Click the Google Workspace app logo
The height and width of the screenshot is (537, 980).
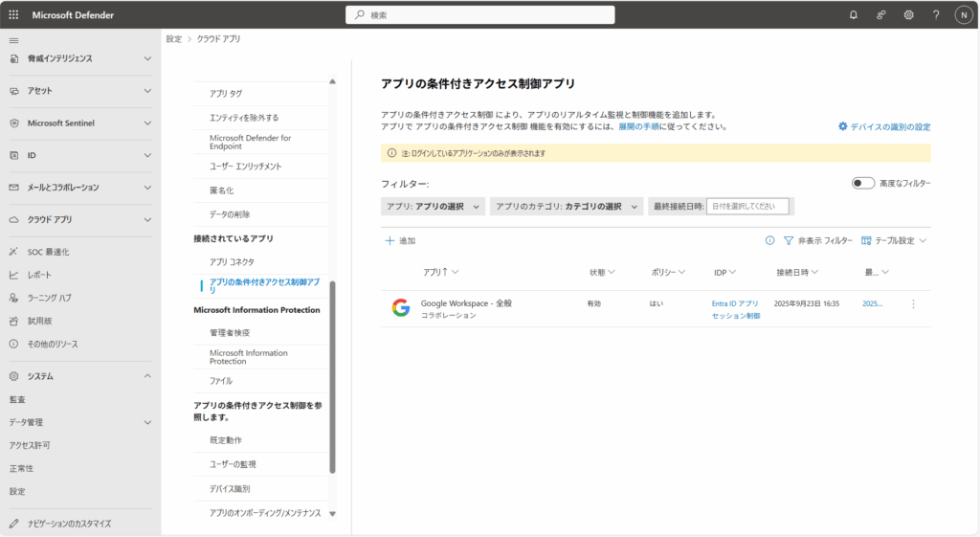point(400,308)
